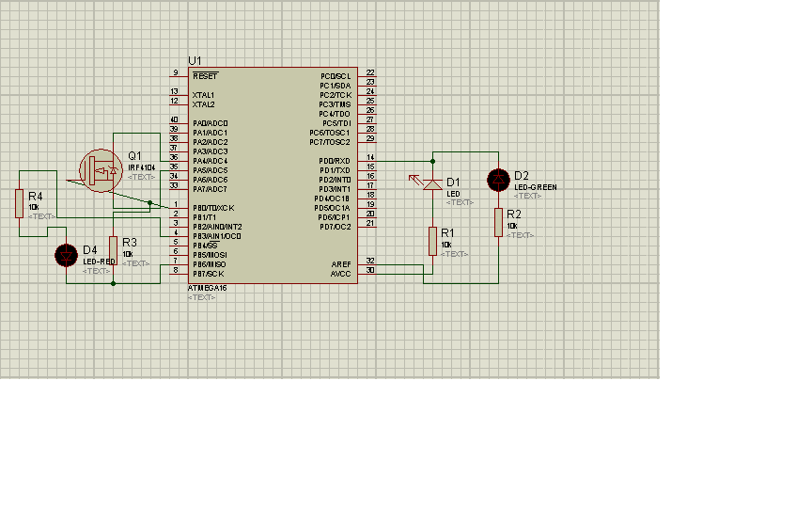Click the PA7/ADC7 pin name
This screenshot has height=508, width=812.
point(210,189)
